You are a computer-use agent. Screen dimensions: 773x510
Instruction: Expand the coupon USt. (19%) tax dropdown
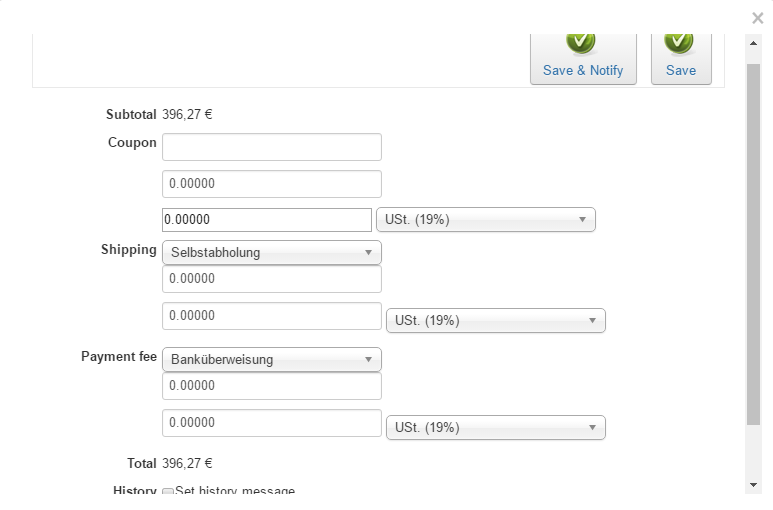coord(485,220)
